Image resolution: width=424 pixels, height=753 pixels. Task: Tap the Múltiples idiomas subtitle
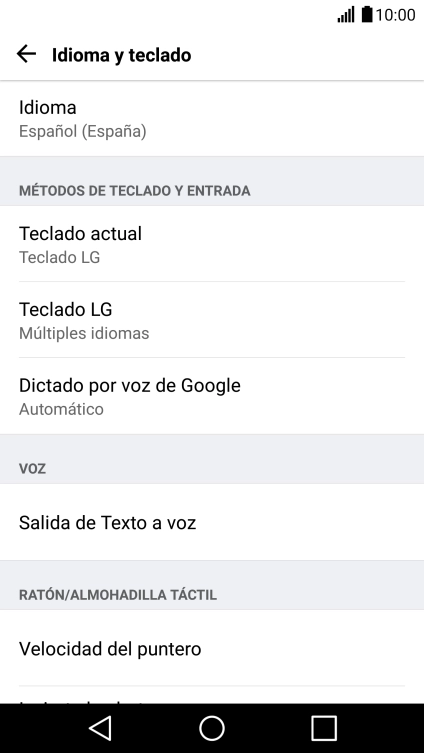[84, 333]
